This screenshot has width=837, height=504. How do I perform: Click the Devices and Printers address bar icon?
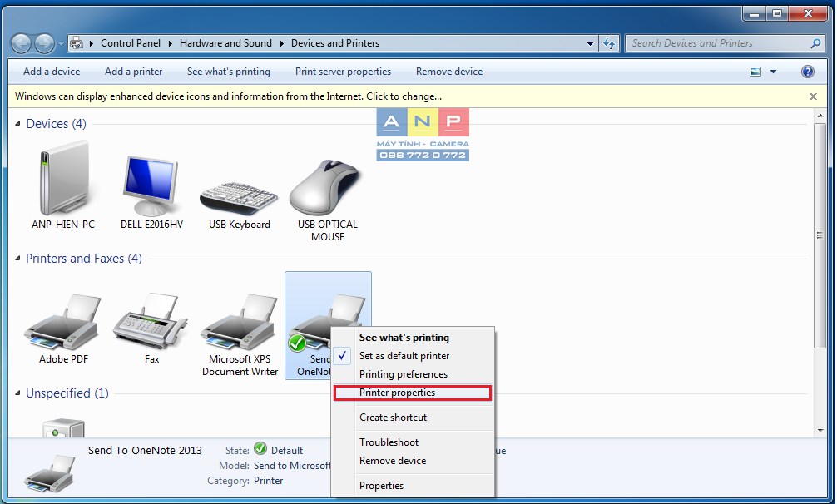(x=77, y=43)
